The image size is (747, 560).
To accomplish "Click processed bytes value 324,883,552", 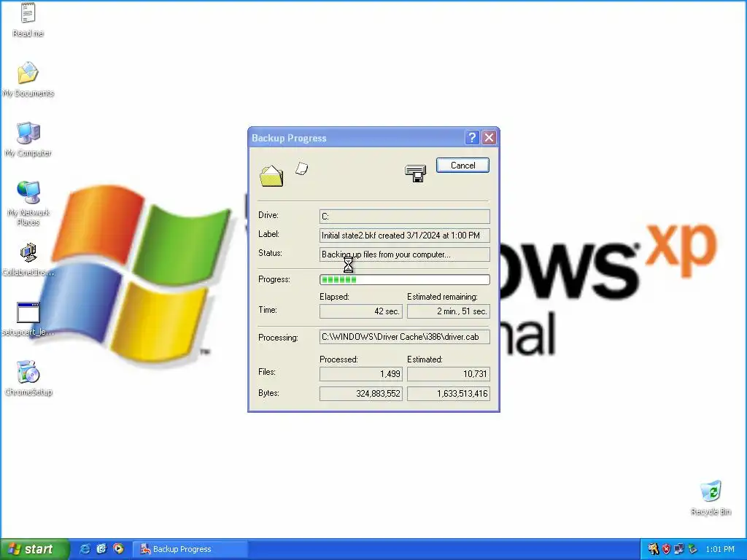I will click(361, 393).
